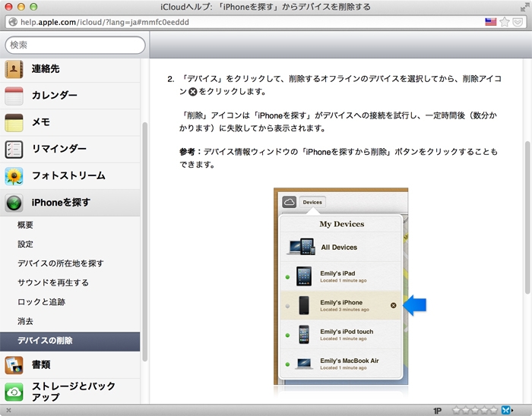Toggle fullscreen using the window's top-right arrows
Image resolution: width=532 pixels, height=416 pixels.
pyautogui.click(x=522, y=7)
